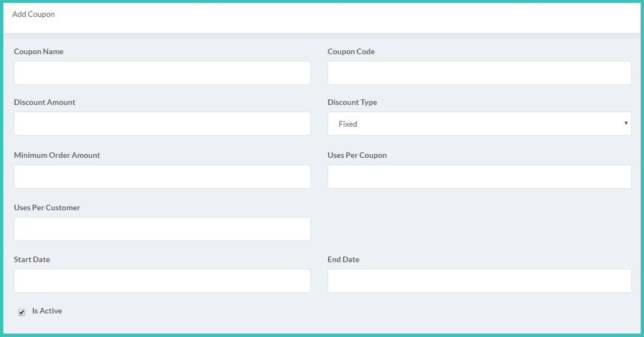The width and height of the screenshot is (644, 337).
Task: Click the Uses Per Customer label
Action: (x=47, y=207)
